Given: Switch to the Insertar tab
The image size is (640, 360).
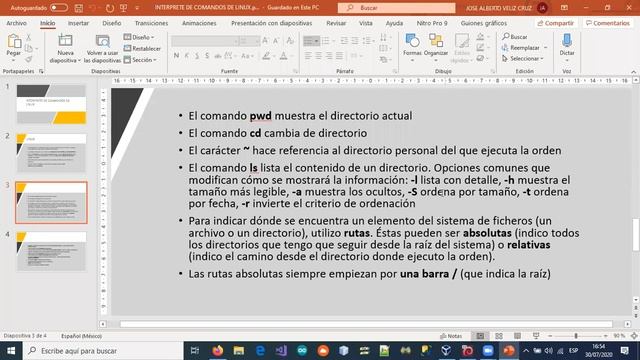Looking at the screenshot, I should pyautogui.click(x=78, y=23).
